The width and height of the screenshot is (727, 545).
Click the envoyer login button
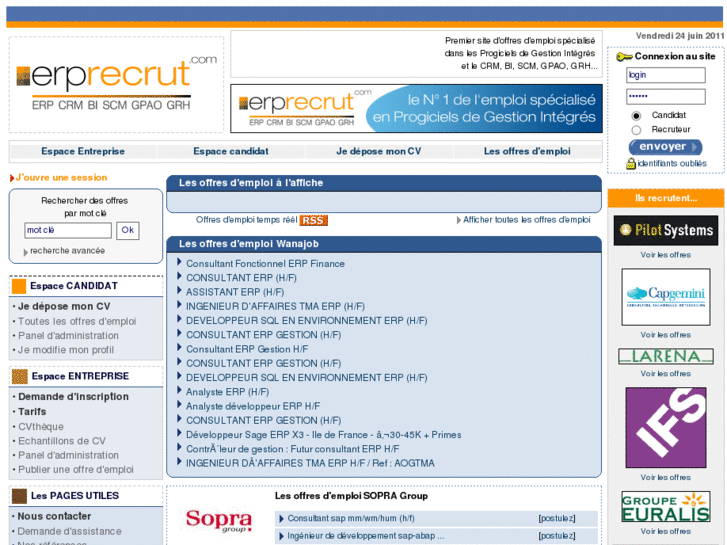665,147
